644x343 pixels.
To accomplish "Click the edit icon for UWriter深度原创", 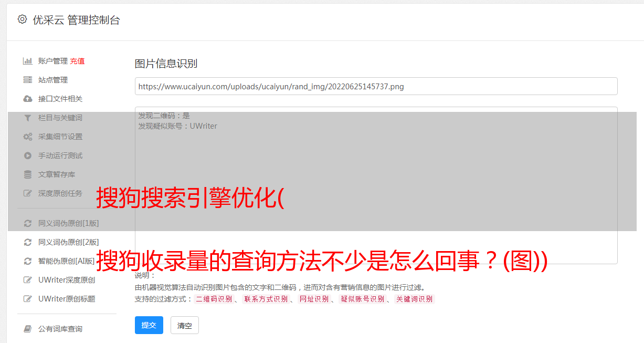I will pyautogui.click(x=28, y=280).
